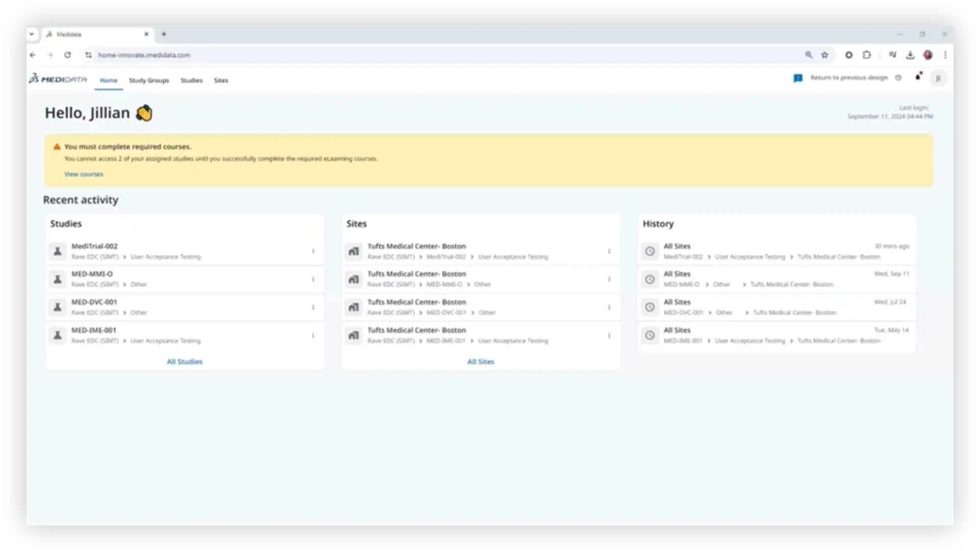Open the notifications bell icon
Viewport: 980px width, 551px height.
(x=918, y=77)
